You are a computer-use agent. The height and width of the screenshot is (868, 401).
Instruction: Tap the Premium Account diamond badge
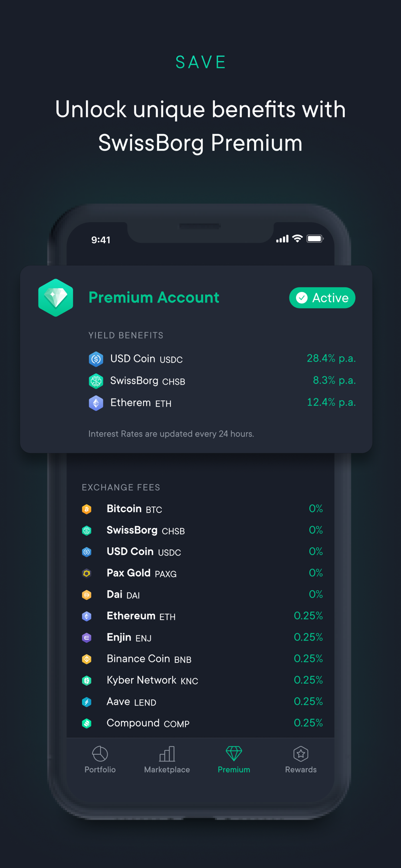pyautogui.click(x=56, y=298)
